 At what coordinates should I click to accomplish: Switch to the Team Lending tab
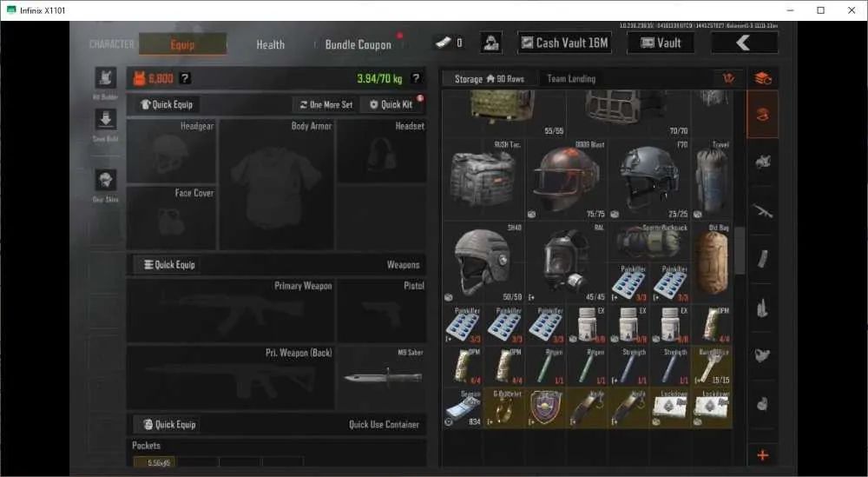point(571,79)
